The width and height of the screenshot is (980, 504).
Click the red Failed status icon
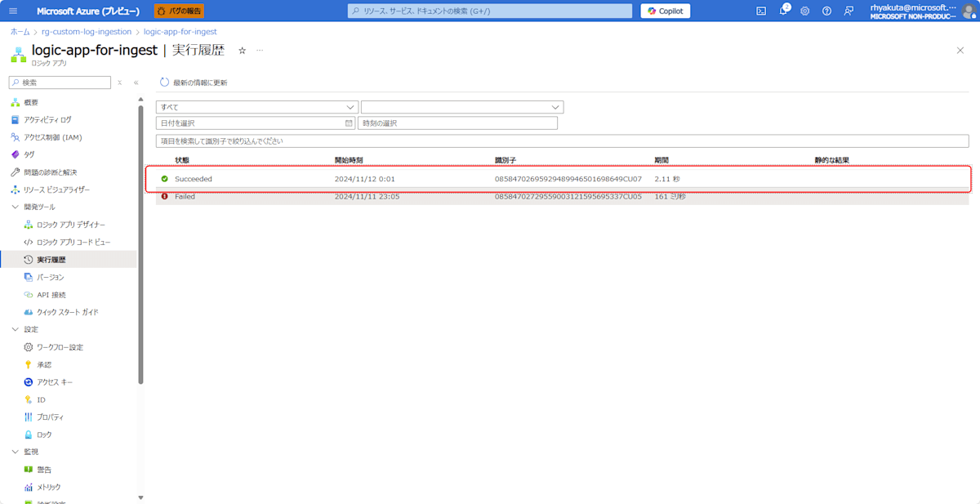(164, 197)
